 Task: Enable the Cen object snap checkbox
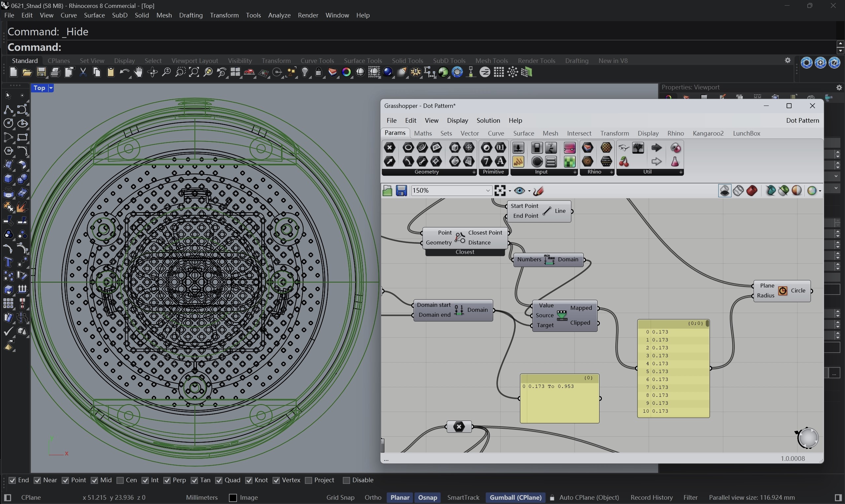pos(120,480)
